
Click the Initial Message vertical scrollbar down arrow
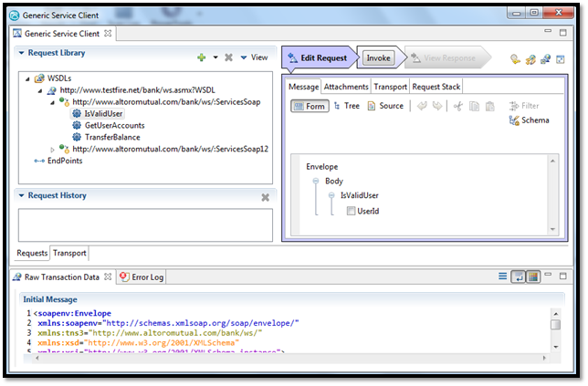[556, 348]
